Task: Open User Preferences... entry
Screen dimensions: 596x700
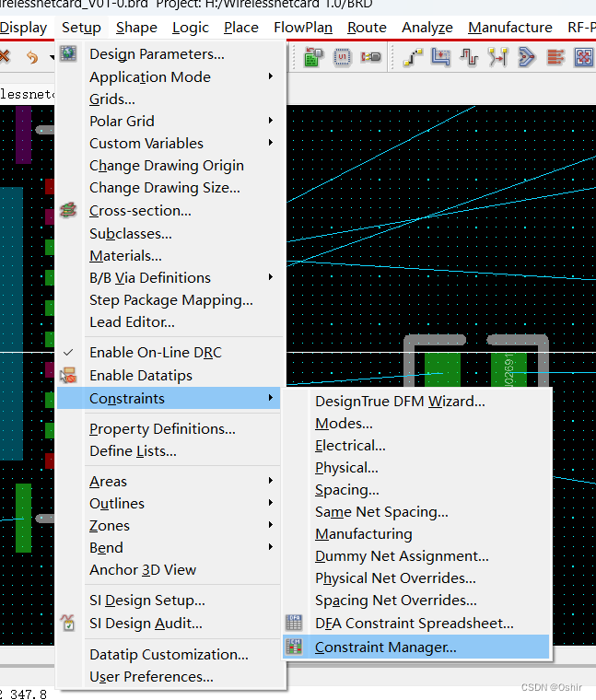Action: coord(151,677)
